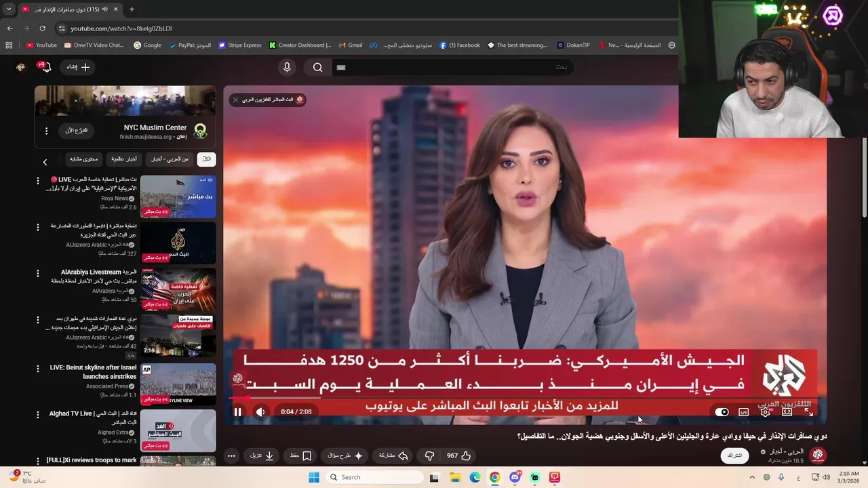Turn on subtitles/closed captions in player
The image size is (868, 488).
(744, 412)
